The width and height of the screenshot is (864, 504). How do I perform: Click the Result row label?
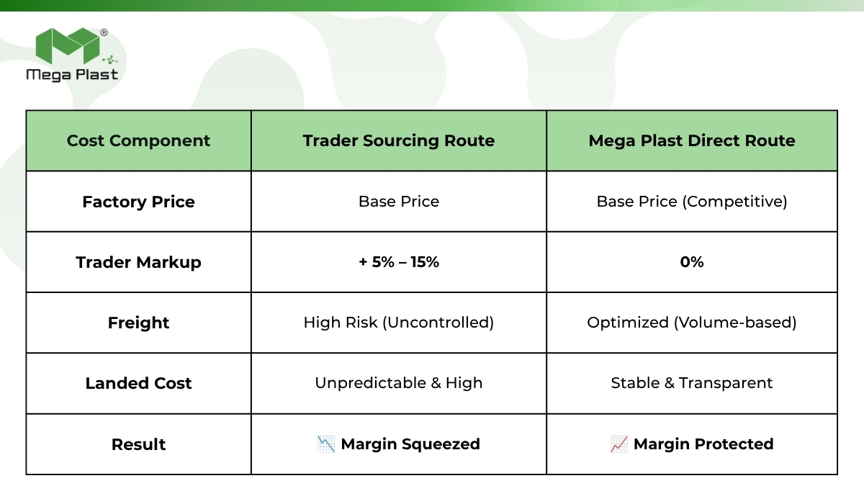pos(139,444)
